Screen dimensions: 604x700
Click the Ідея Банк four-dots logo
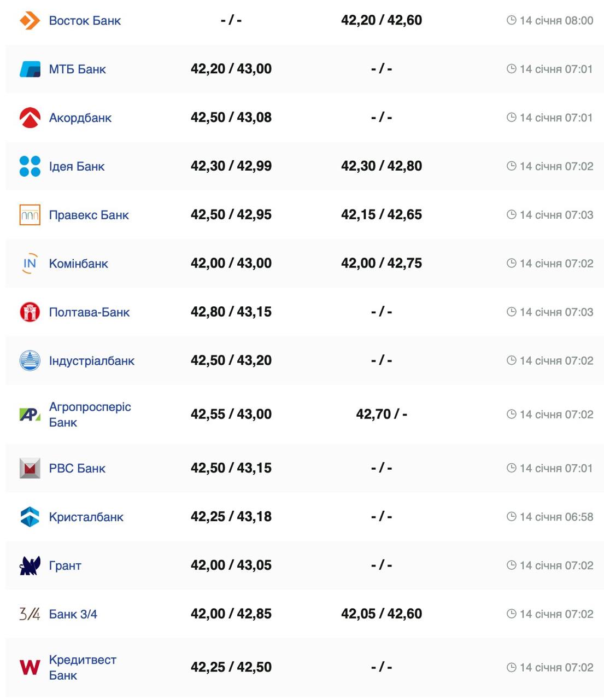click(x=30, y=166)
